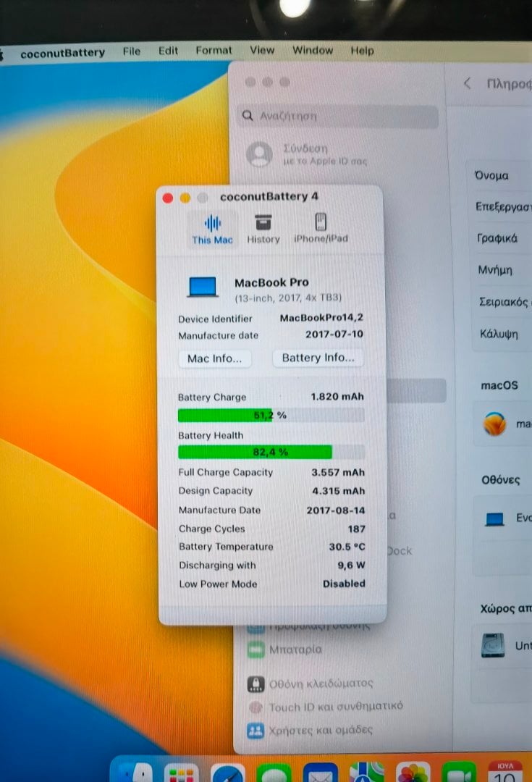Click the battery Manufacture Date 2017-08-14
Image resolution: width=532 pixels, height=782 pixels.
coord(336,510)
